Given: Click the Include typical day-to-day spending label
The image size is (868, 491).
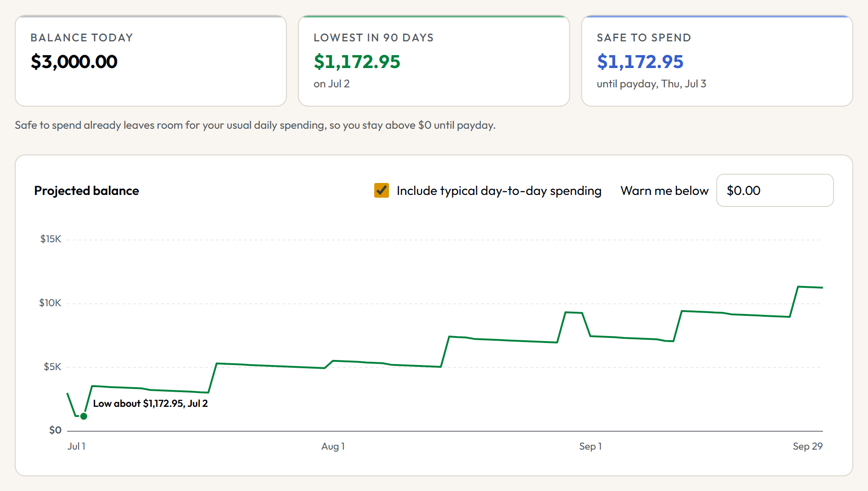Looking at the screenshot, I should [499, 190].
